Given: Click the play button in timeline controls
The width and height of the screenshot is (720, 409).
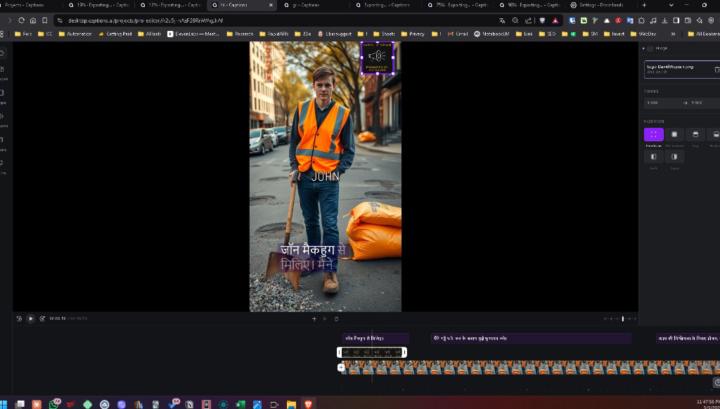Looking at the screenshot, I should click(30, 319).
